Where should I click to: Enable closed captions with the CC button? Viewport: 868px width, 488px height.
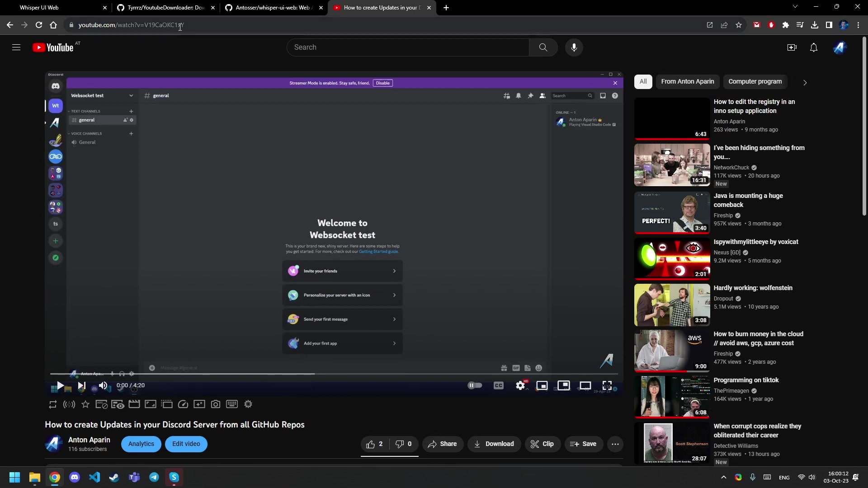(x=499, y=385)
